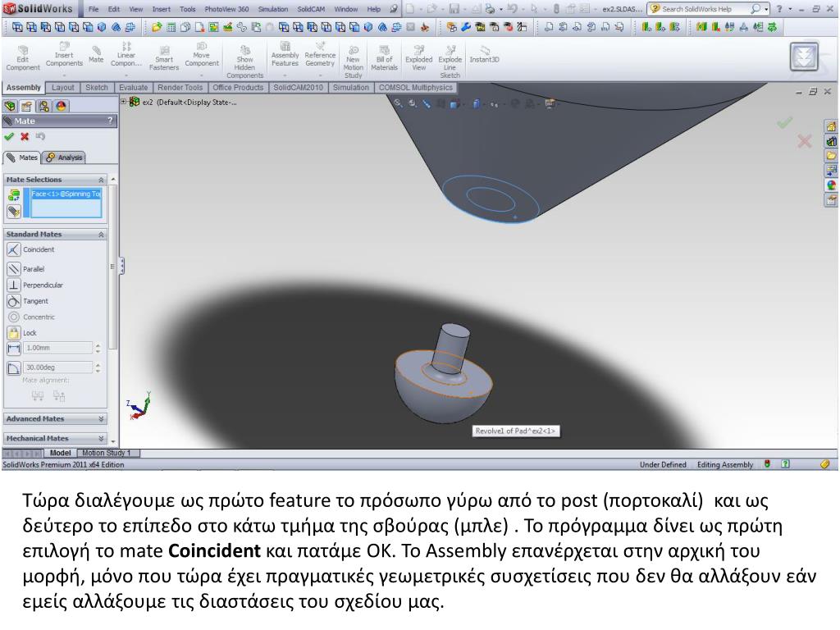Switch to the Analysis tab in Mate panel
Image resolution: width=840 pixels, height=630 pixels.
tap(64, 157)
